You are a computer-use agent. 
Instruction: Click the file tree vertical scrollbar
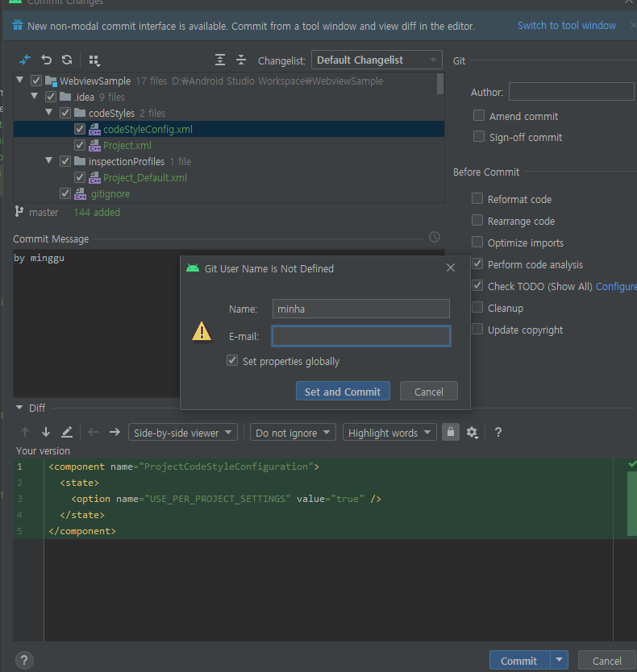440,84
